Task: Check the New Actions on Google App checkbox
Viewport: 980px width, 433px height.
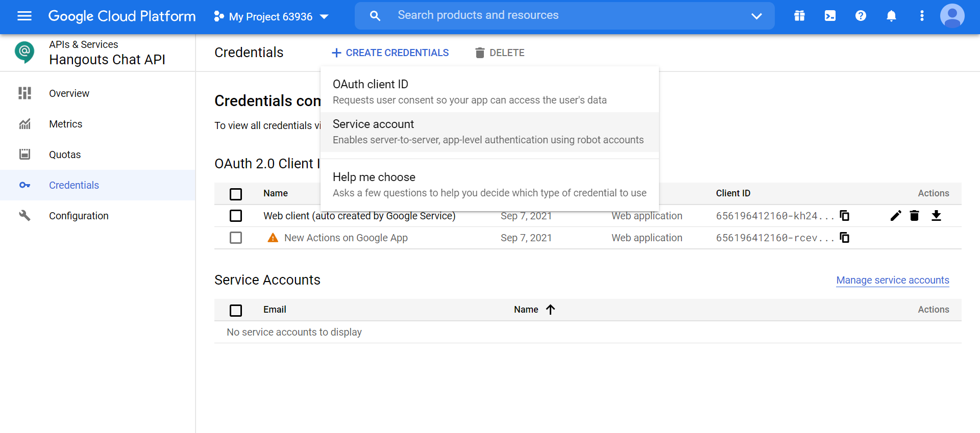Action: (x=236, y=238)
